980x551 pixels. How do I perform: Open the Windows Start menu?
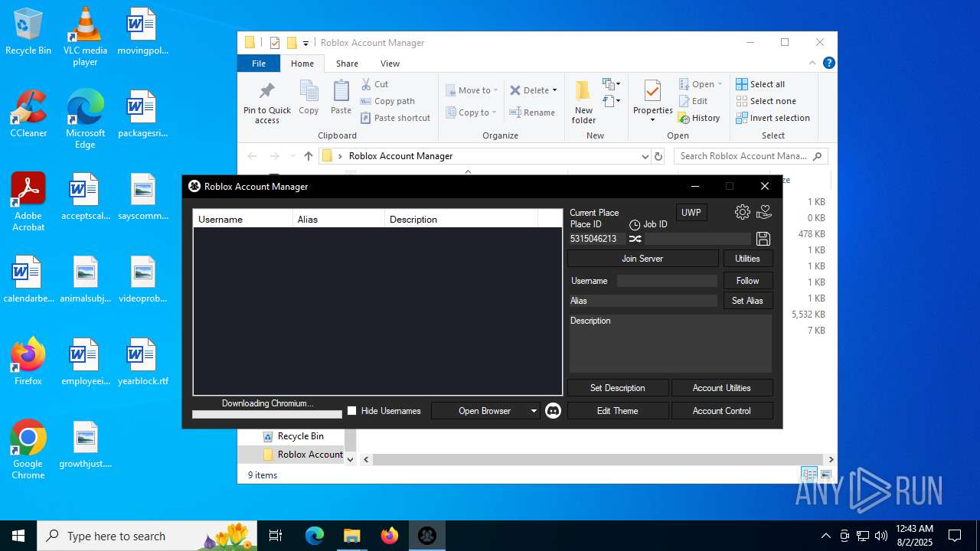point(18,536)
